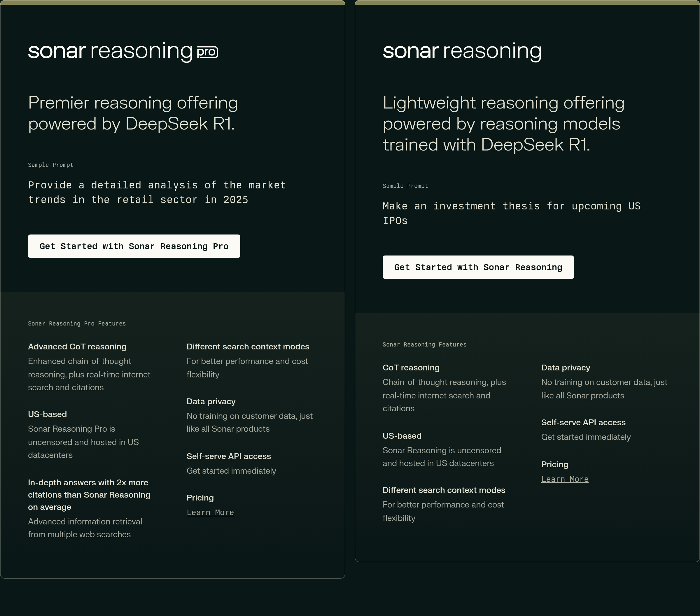Click 'Enhanced chain-of-thought reasoning' description
The height and width of the screenshot is (616, 700).
(x=89, y=374)
